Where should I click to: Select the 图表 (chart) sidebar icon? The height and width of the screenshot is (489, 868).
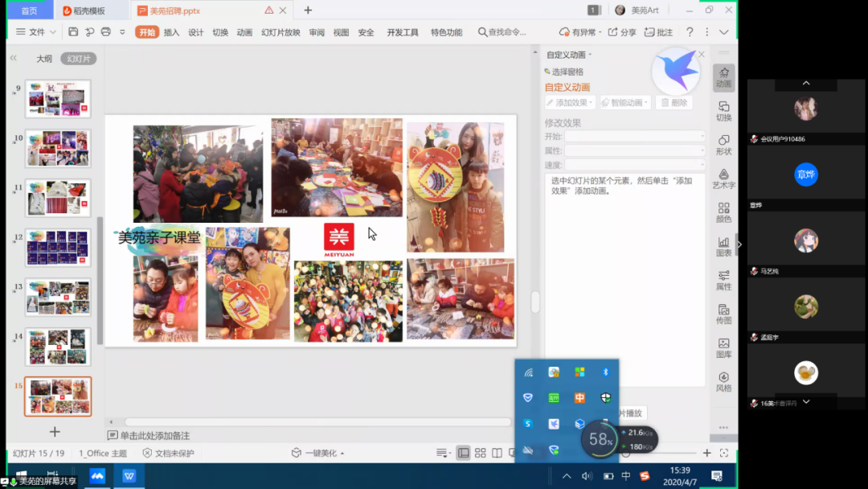click(x=723, y=246)
